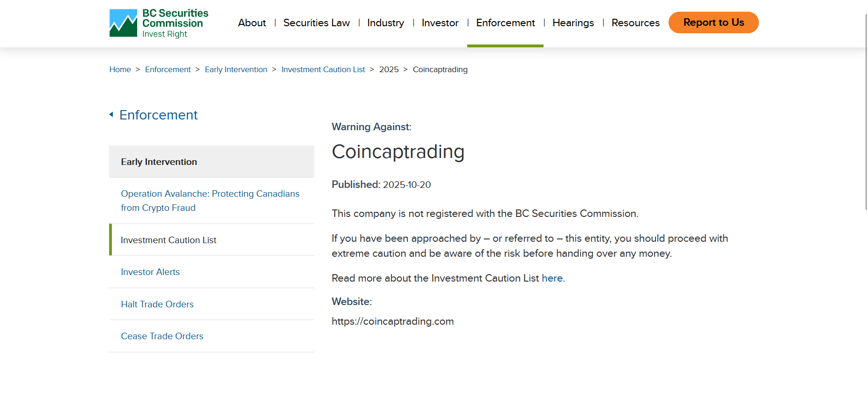
Task: Open the Industry navigation item
Action: pyautogui.click(x=385, y=22)
